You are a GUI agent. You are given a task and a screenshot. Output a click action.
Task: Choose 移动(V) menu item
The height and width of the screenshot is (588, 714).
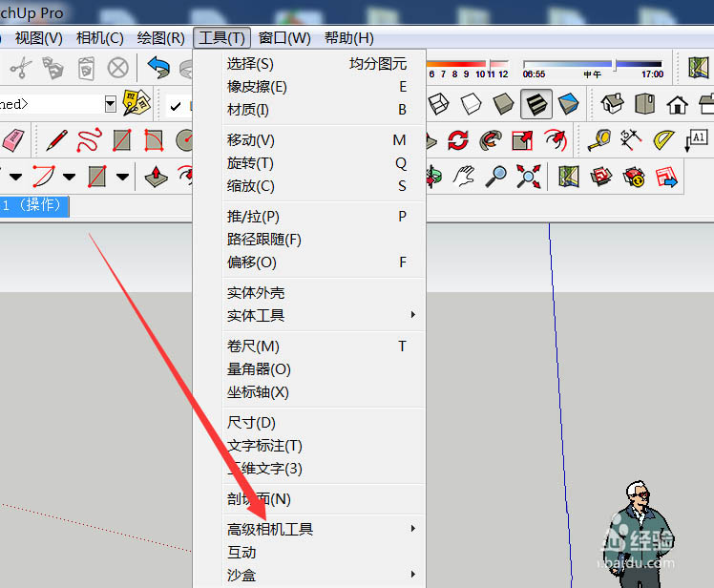[x=325, y=139]
